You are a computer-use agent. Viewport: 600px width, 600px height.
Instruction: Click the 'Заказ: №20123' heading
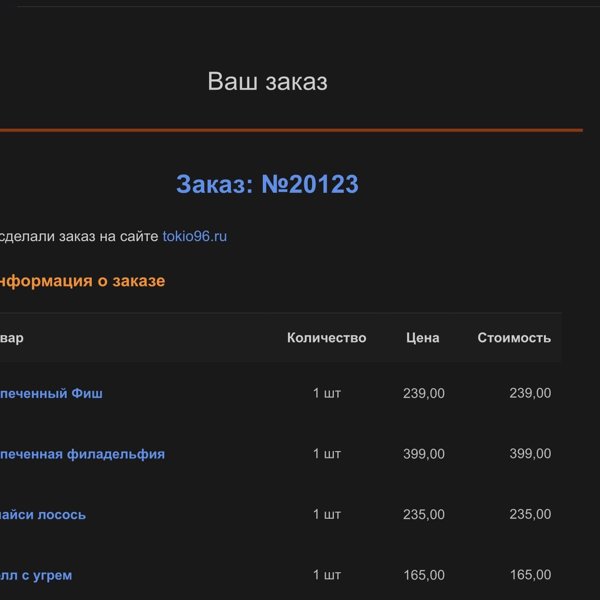(x=267, y=184)
